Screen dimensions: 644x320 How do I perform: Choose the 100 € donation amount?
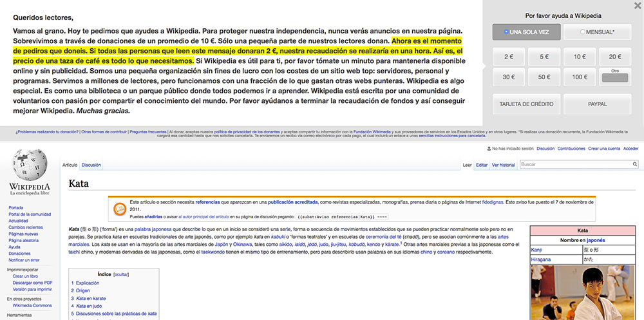tap(580, 77)
